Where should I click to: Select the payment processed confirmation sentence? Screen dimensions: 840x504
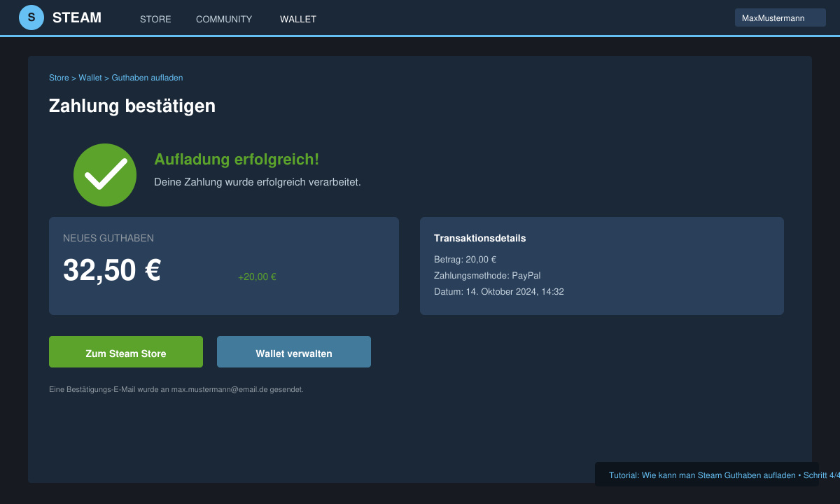click(258, 182)
